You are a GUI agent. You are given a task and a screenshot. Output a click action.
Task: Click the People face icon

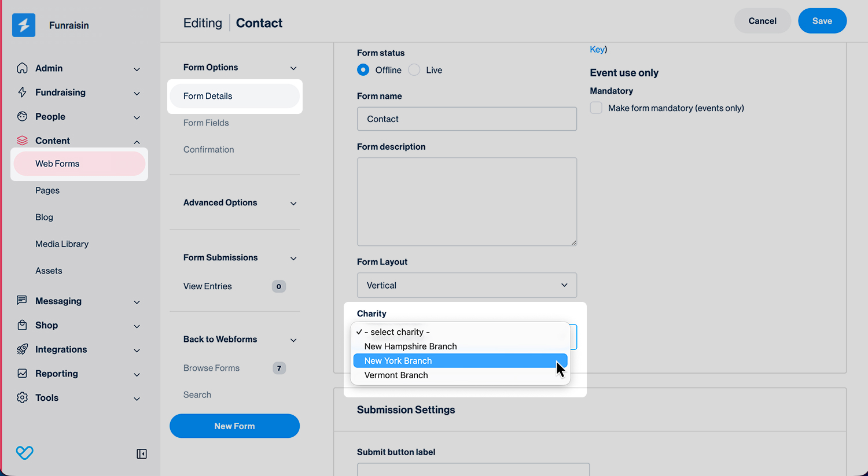[22, 116]
